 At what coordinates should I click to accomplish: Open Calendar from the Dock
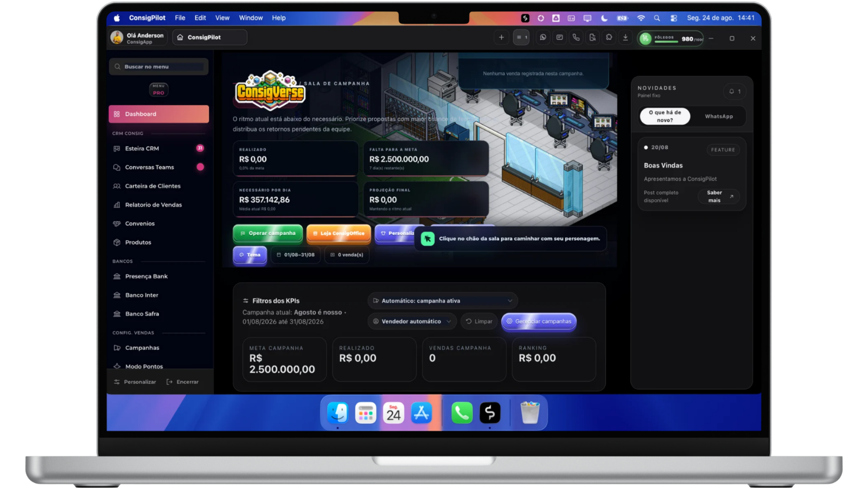click(393, 413)
